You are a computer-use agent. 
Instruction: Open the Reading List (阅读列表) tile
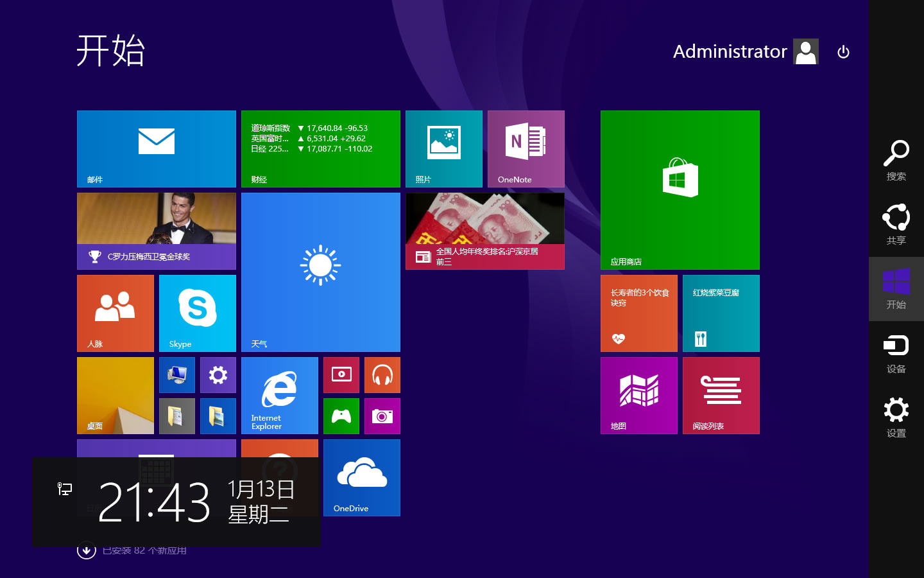(721, 396)
